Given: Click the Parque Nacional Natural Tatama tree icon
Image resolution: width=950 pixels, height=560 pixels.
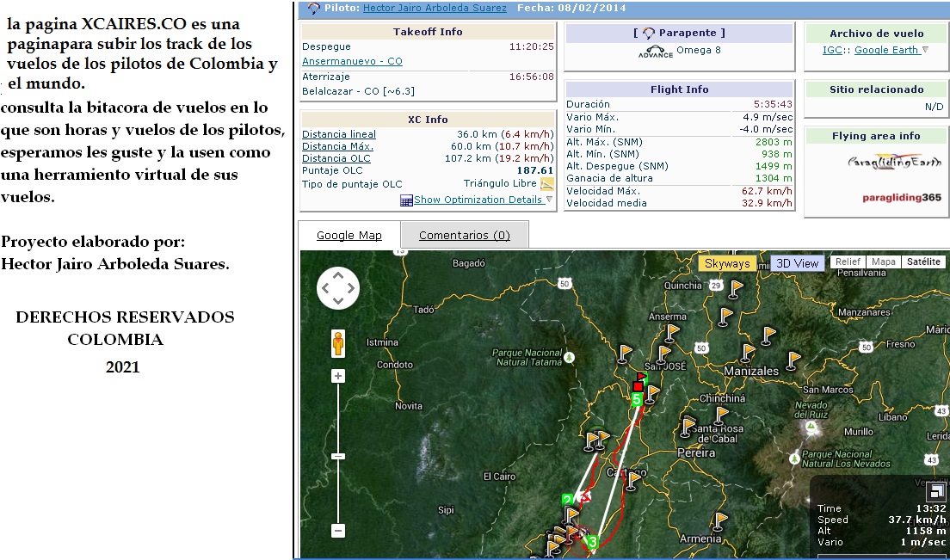Looking at the screenshot, I should coord(569,357).
